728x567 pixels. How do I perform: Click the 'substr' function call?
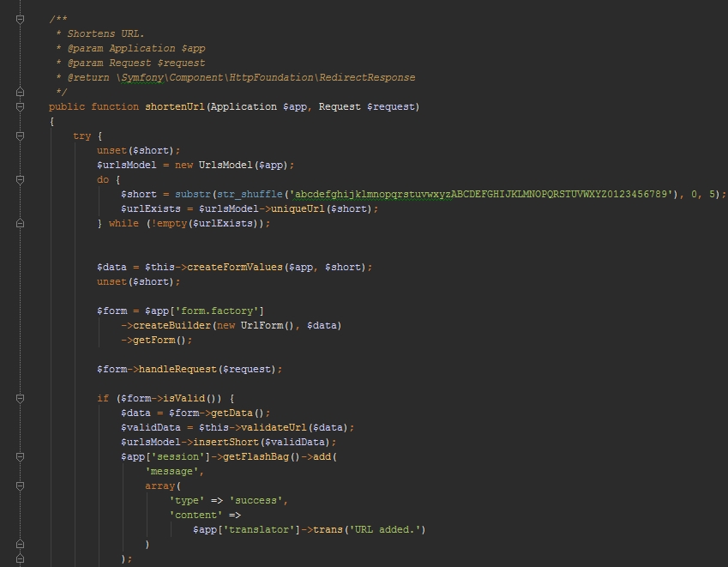coord(193,194)
